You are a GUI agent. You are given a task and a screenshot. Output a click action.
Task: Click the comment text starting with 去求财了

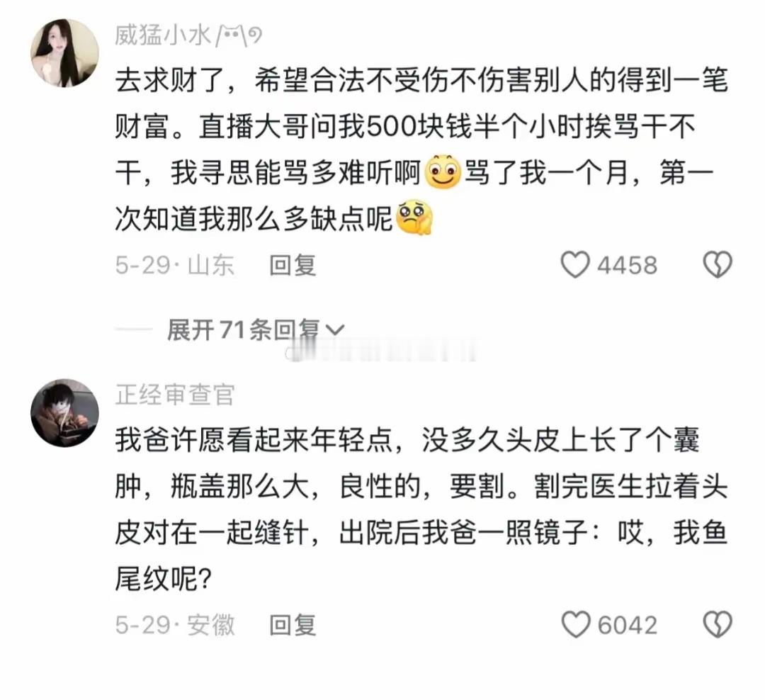pyautogui.click(x=422, y=149)
